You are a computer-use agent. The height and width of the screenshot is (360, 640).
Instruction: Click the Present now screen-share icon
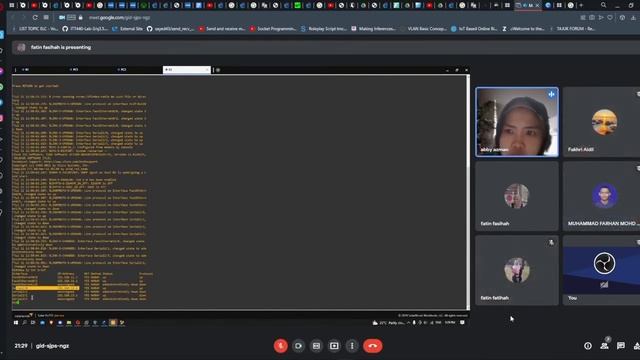coord(334,346)
